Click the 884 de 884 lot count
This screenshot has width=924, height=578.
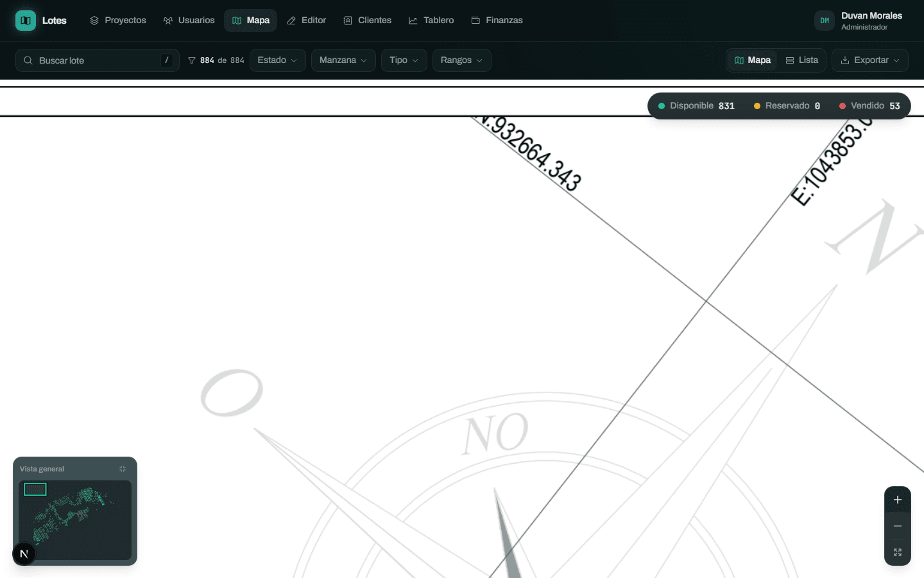[222, 60]
